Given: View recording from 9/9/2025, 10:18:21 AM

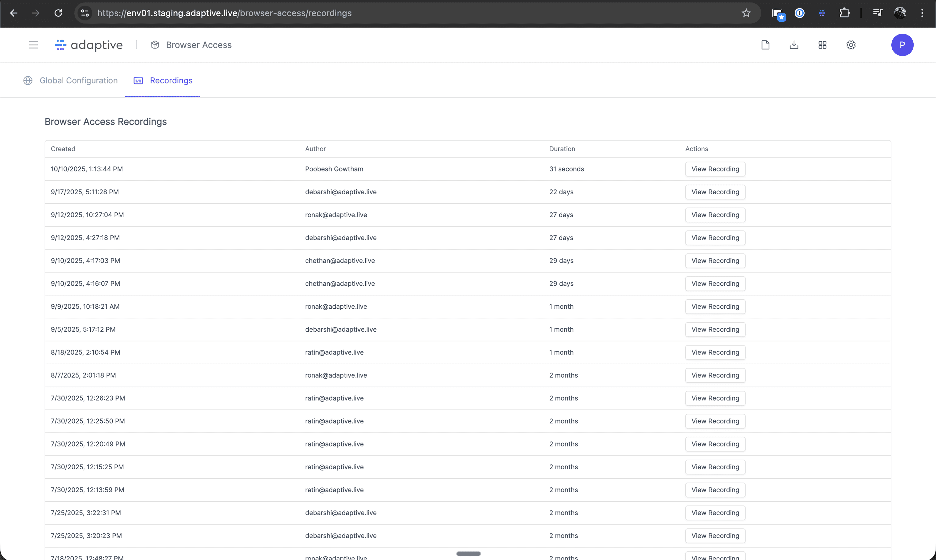Looking at the screenshot, I should 715,307.
